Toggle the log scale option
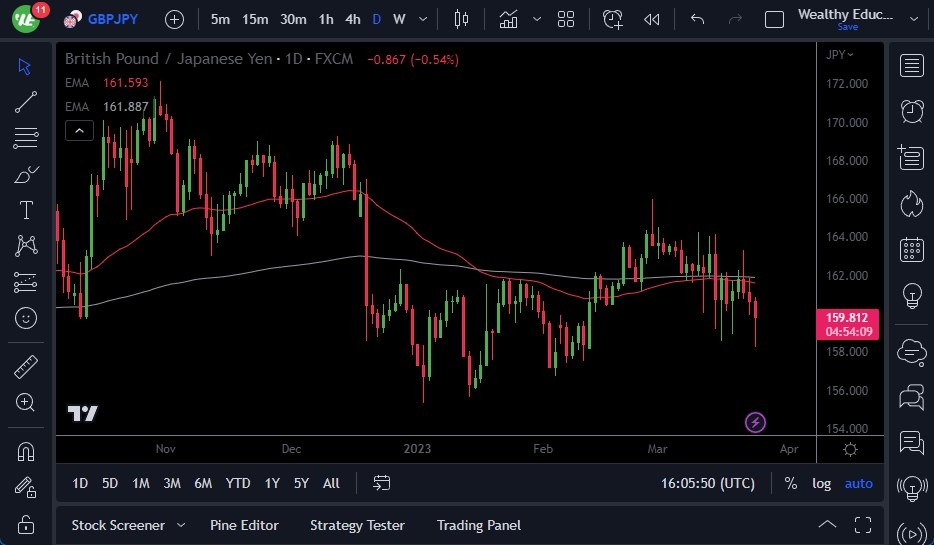The height and width of the screenshot is (545, 934). tap(821, 483)
